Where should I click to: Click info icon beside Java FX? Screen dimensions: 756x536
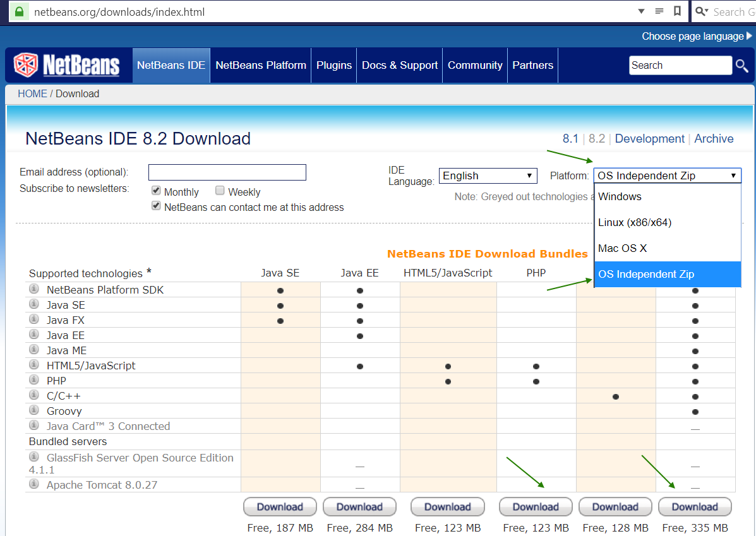(33, 319)
